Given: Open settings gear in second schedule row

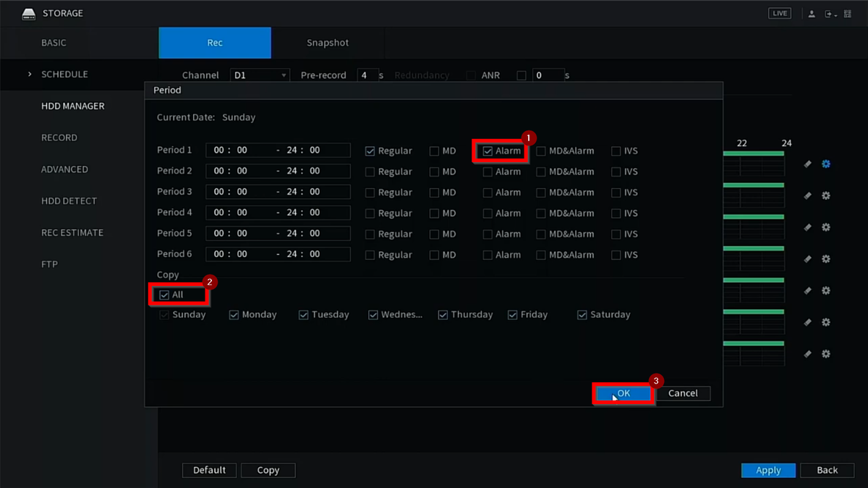Looking at the screenshot, I should 826,195.
